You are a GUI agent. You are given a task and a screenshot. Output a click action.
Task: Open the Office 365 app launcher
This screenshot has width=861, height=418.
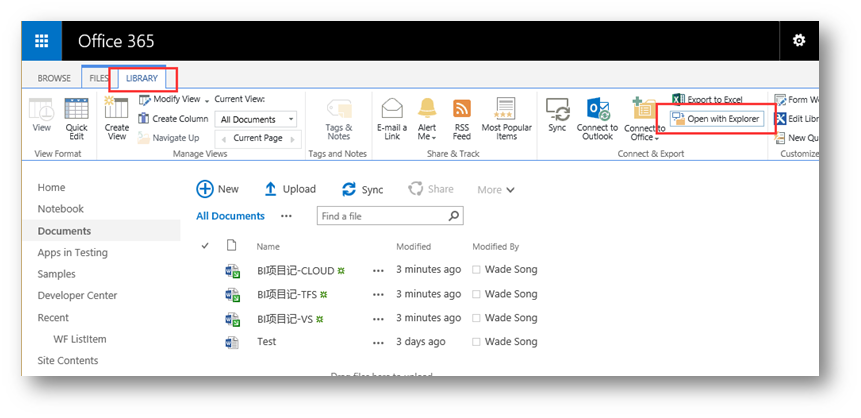coord(42,41)
